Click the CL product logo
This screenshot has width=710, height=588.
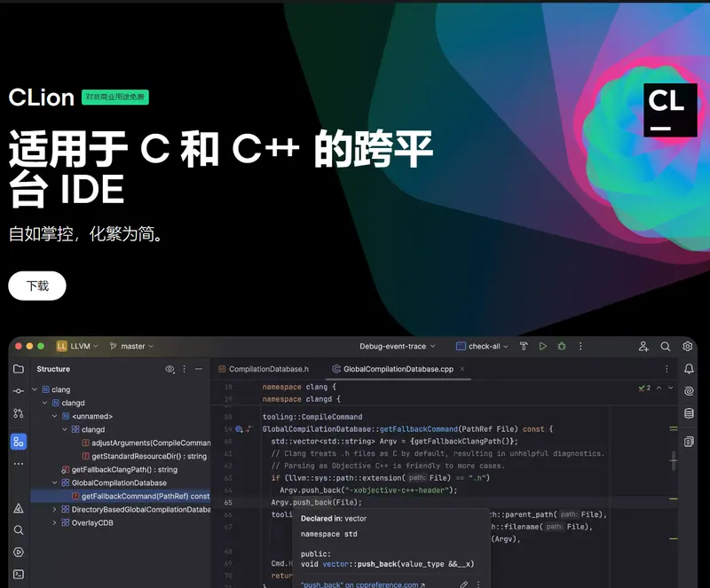tap(670, 110)
